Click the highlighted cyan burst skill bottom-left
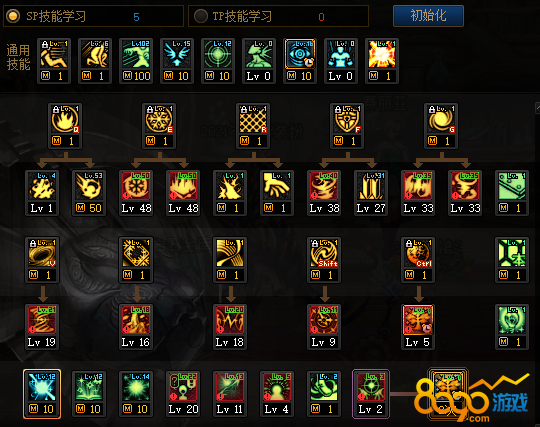Screen dimensions: 540x427 [42, 394]
